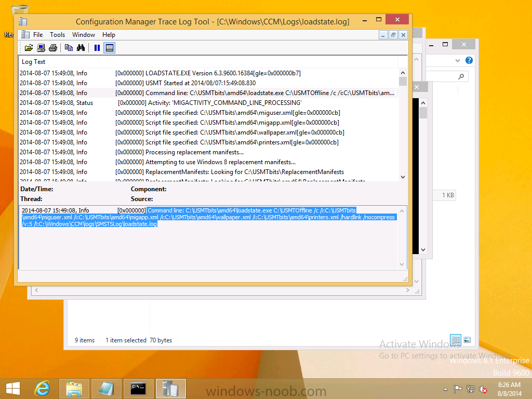This screenshot has height=399, width=532.
Task: Switch Explorer to large icons view
Action: click(x=467, y=340)
